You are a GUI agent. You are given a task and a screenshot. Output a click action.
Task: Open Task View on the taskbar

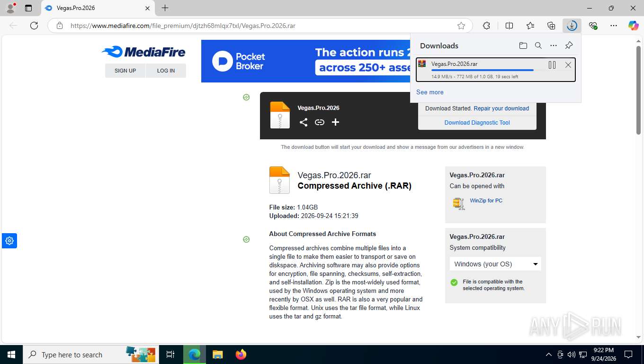pos(170,355)
